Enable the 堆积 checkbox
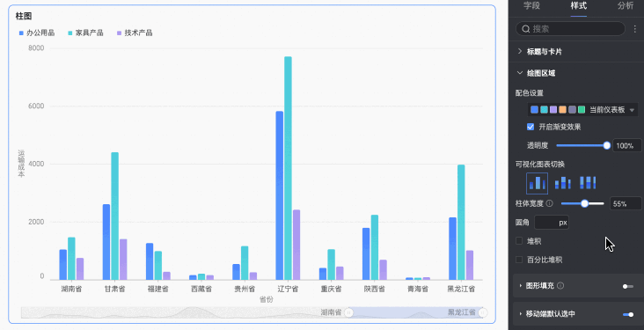This screenshot has height=330, width=644. 519,241
